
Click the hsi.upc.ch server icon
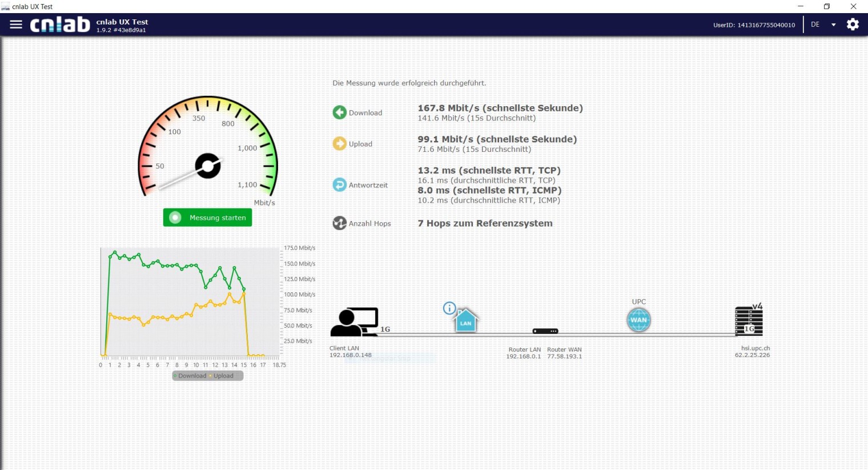point(749,321)
